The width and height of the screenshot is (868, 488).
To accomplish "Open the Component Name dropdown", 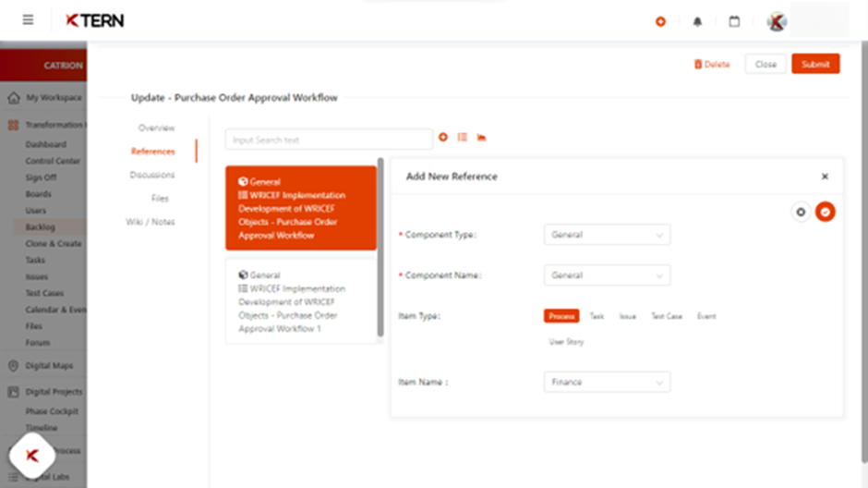I will click(x=607, y=275).
